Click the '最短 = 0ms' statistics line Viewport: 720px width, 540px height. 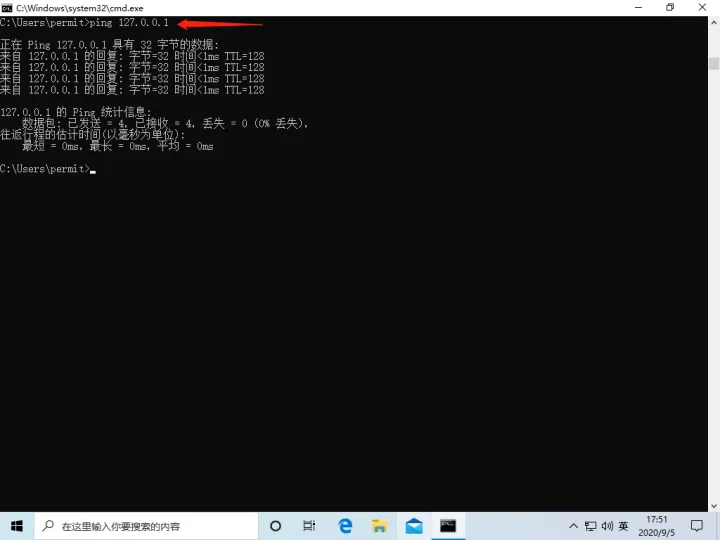pos(118,146)
